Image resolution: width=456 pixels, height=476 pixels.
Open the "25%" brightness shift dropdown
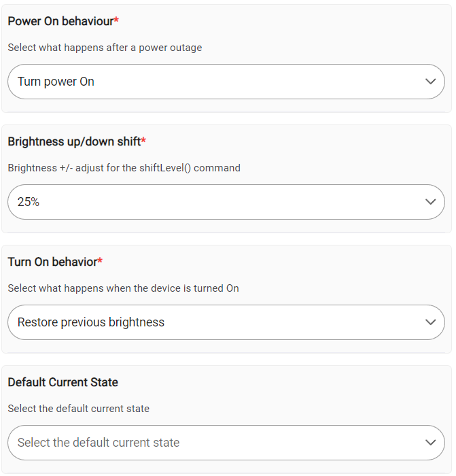[x=204, y=202]
